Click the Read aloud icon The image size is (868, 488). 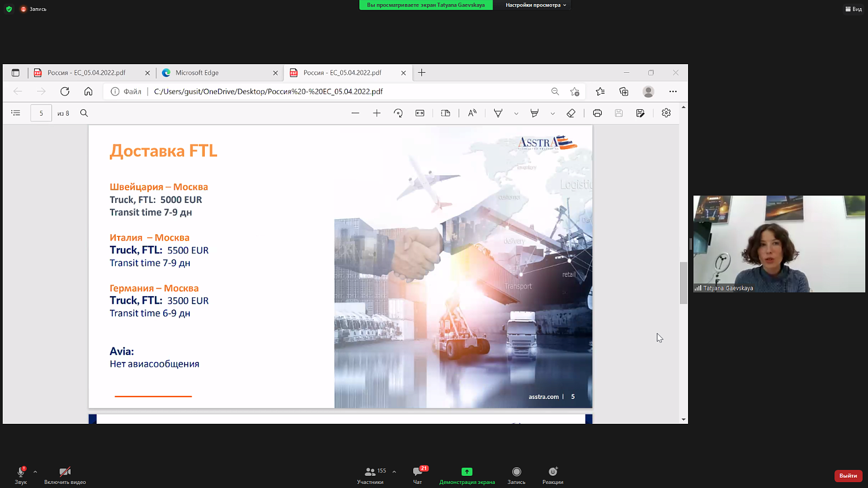pos(472,113)
